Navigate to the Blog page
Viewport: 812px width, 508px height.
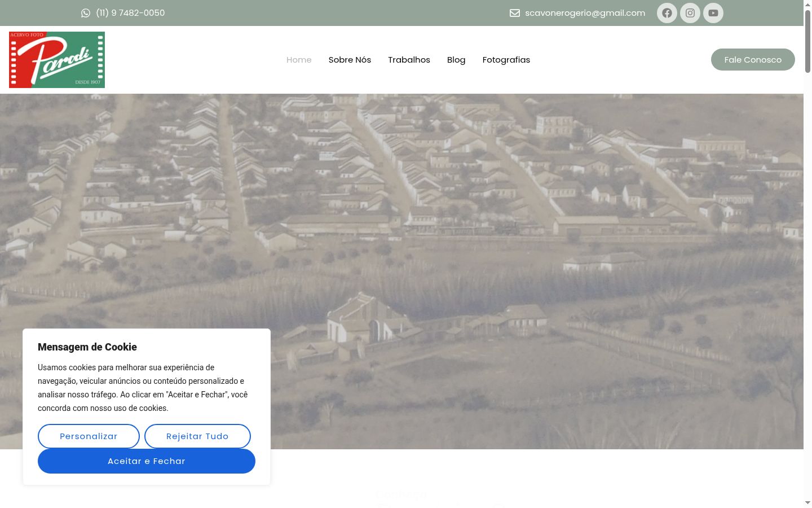pyautogui.click(x=456, y=60)
